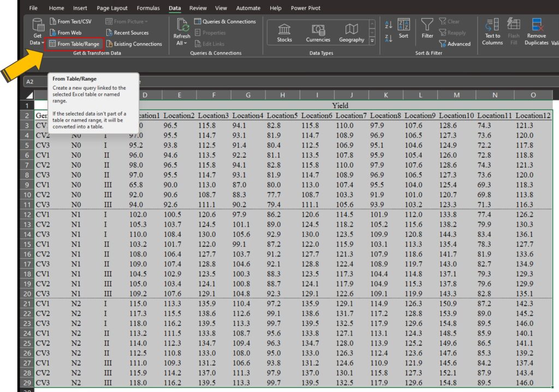This screenshot has height=392, width=559.
Task: Open the Page Layout tab
Action: [112, 8]
